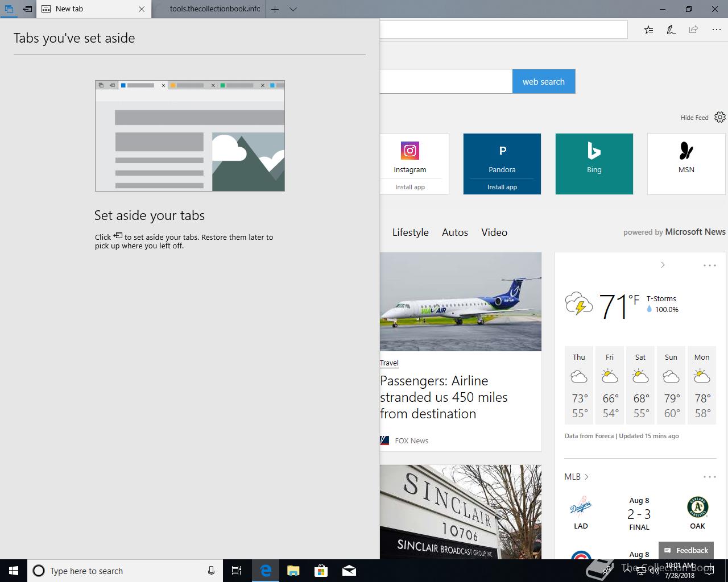Viewport: 728px width, 582px height.
Task: Open feed settings gear icon
Action: (x=720, y=117)
